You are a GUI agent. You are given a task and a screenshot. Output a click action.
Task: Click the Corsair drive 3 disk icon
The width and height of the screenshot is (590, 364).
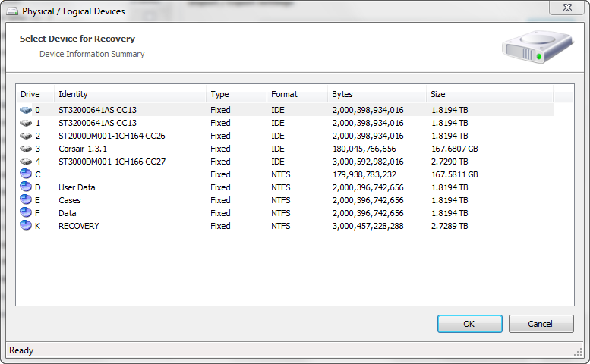click(27, 149)
